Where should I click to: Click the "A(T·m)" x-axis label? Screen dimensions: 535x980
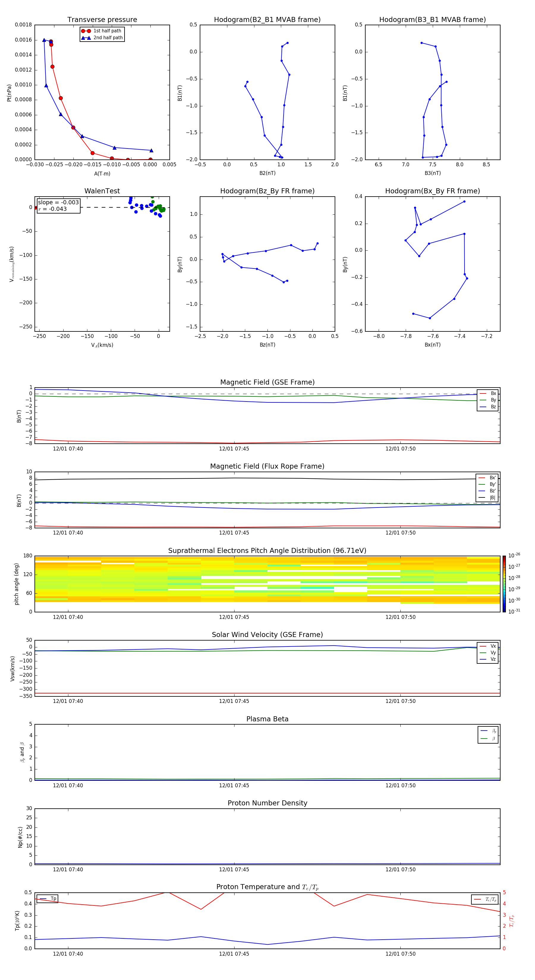(x=102, y=173)
